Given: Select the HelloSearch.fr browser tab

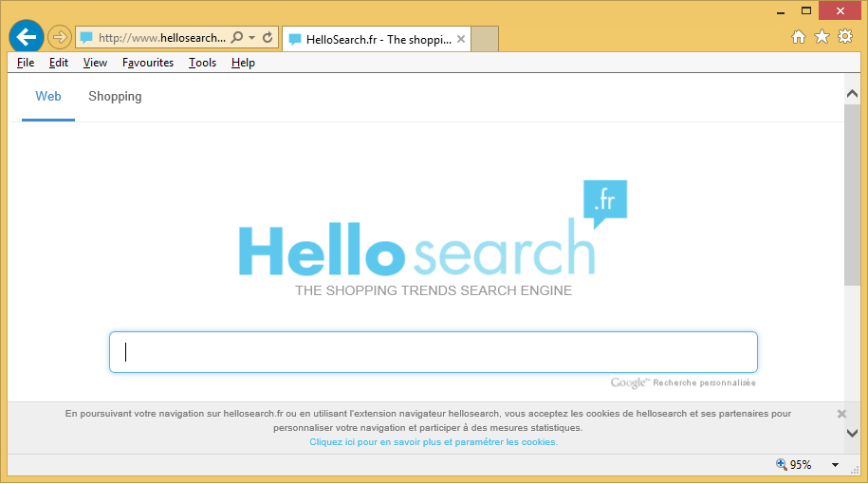Looking at the screenshot, I should tap(377, 39).
